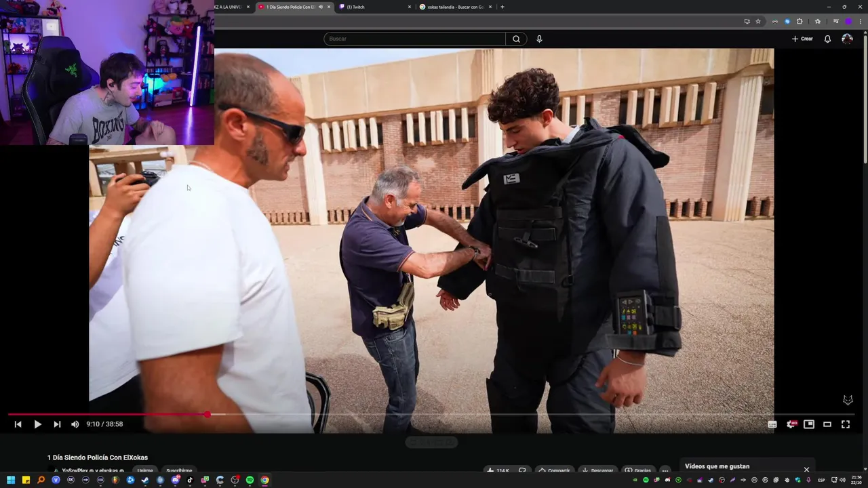Bookmark this page star icon
This screenshot has width=868, height=488.
coord(758,21)
